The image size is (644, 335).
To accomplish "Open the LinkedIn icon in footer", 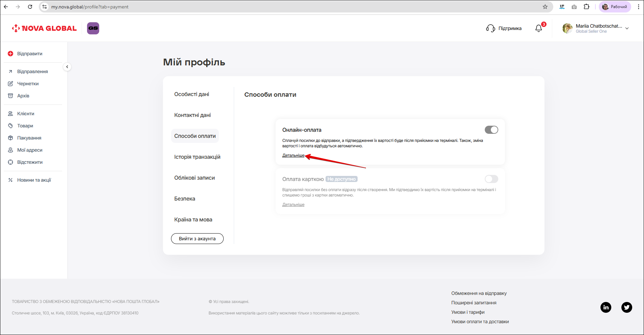I will [606, 307].
